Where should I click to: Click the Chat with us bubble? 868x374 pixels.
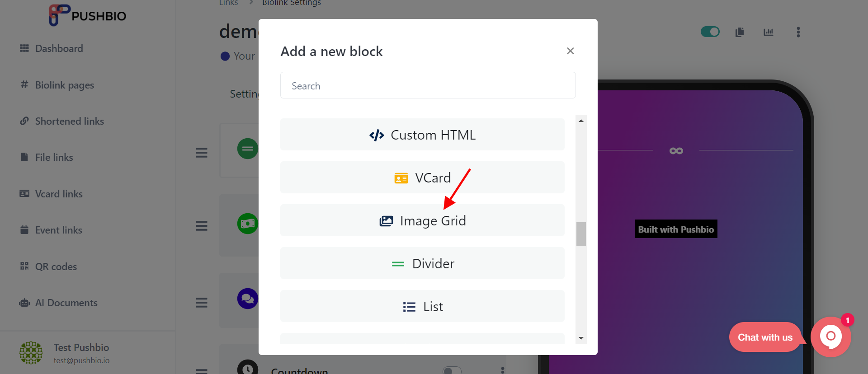[x=765, y=337]
